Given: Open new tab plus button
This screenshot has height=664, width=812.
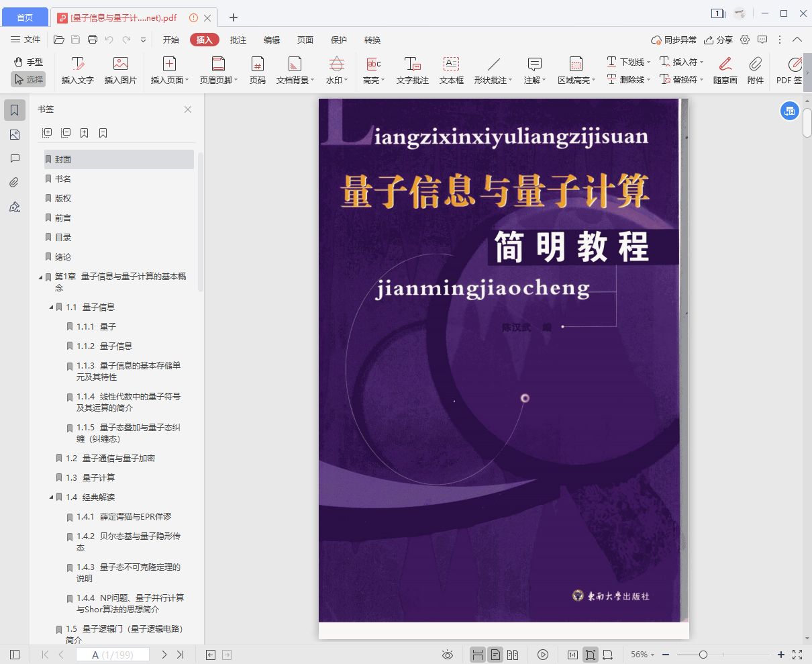Looking at the screenshot, I should point(234,17).
